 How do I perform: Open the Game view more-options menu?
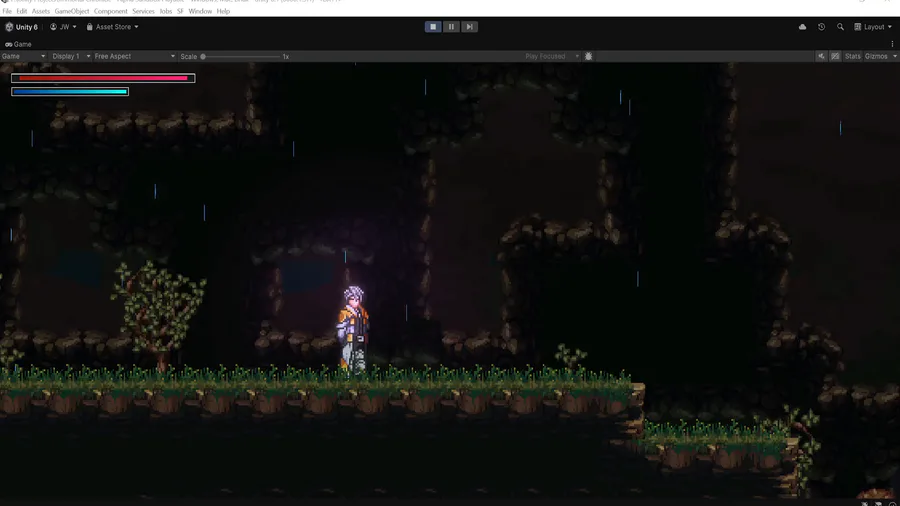tap(892, 44)
